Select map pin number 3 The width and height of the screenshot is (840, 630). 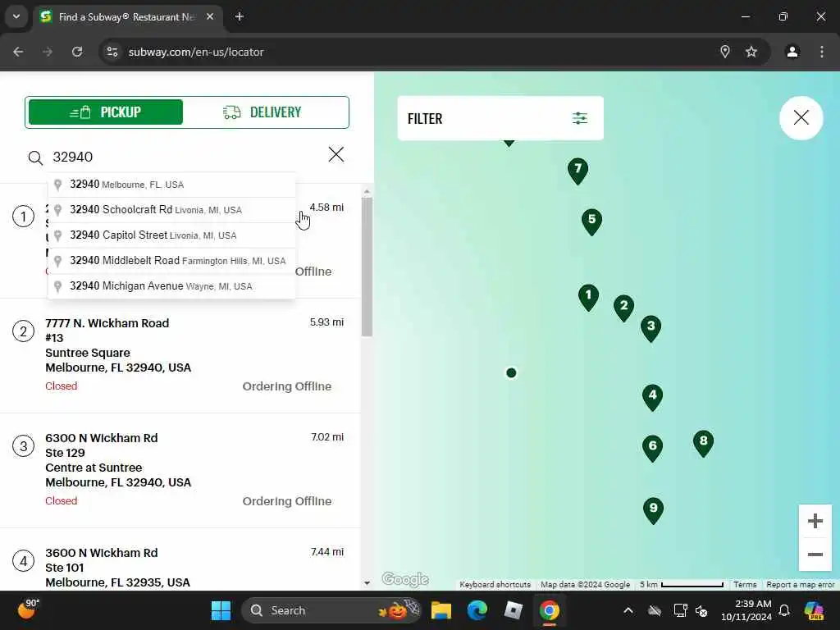tap(651, 328)
